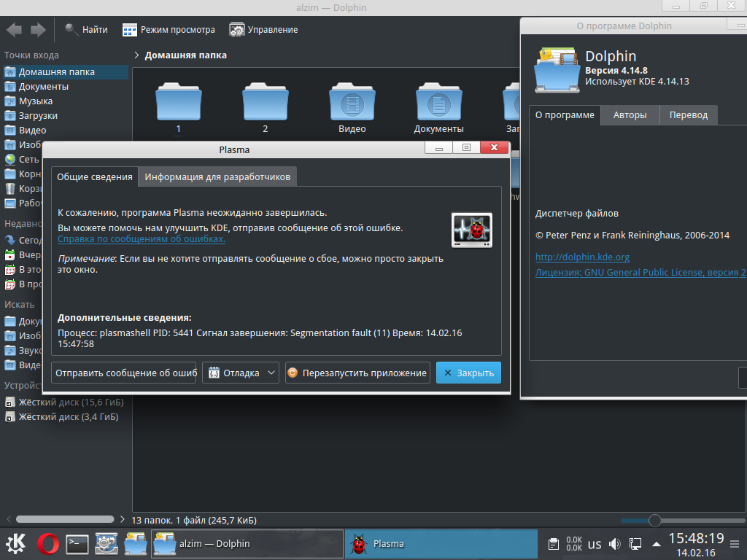
Task: Click the 13 папок status bar text
Action: point(194,521)
